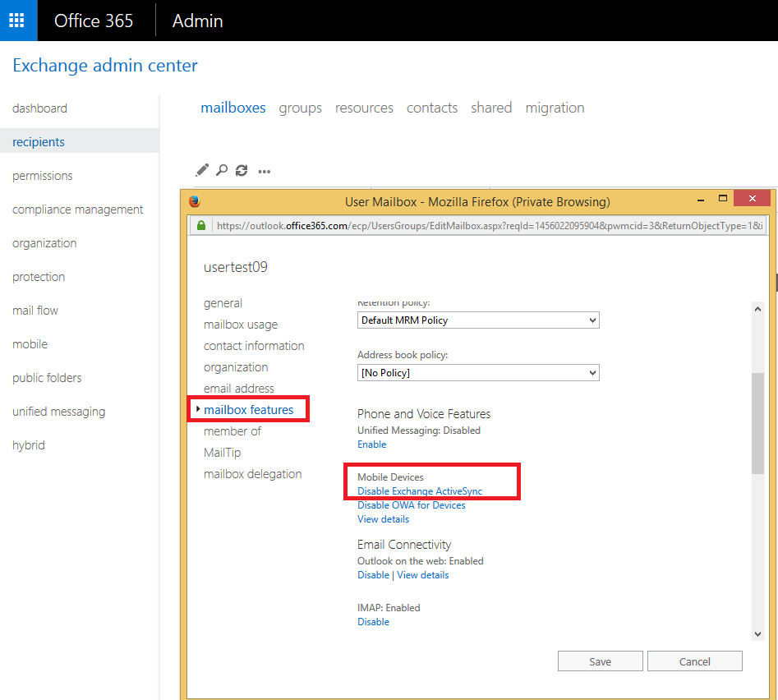Maximize the User Mailbox window
Viewport: 778px width, 700px height.
(x=723, y=199)
